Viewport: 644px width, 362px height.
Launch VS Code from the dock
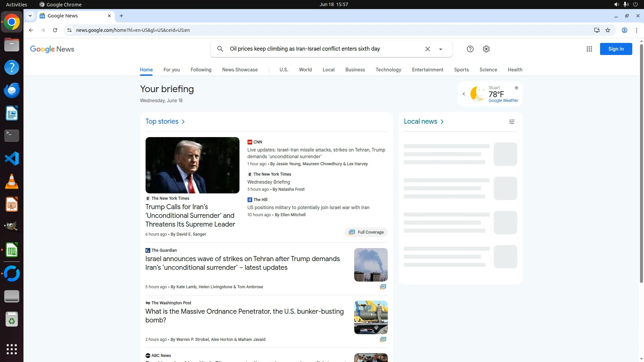(12, 159)
